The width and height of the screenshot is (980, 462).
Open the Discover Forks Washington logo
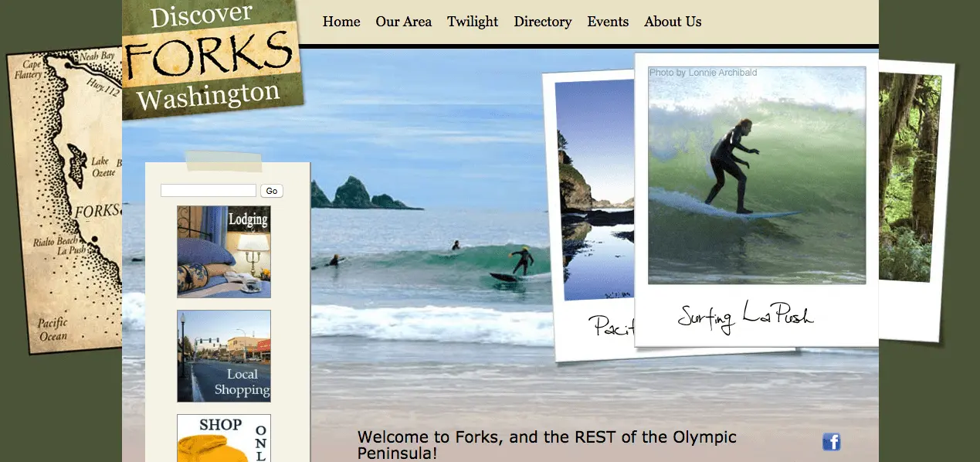[x=212, y=59]
